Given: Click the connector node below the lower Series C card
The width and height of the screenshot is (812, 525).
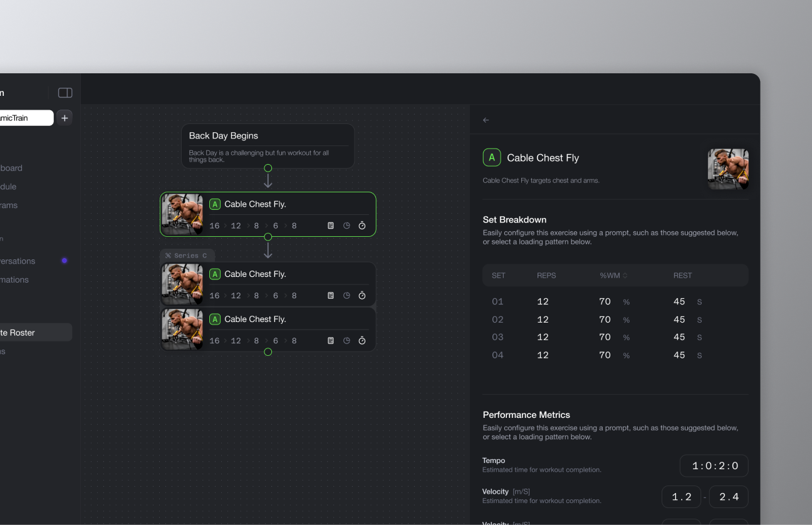Looking at the screenshot, I should pos(268,352).
